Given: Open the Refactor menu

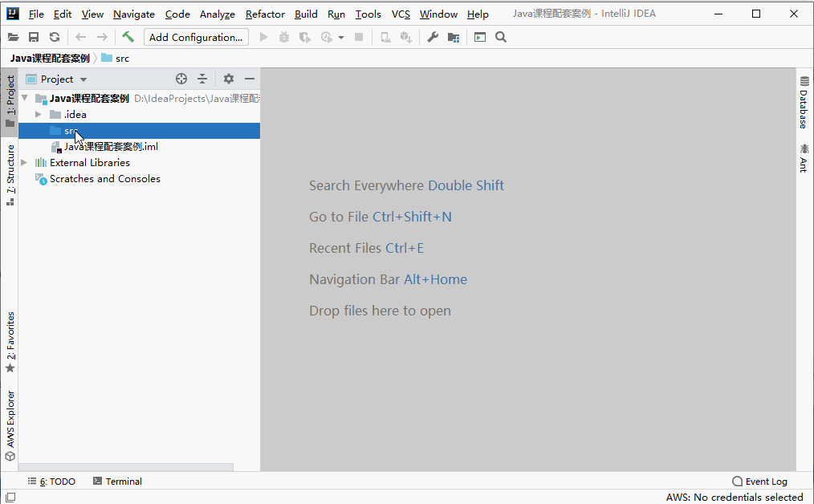Looking at the screenshot, I should pyautogui.click(x=265, y=14).
